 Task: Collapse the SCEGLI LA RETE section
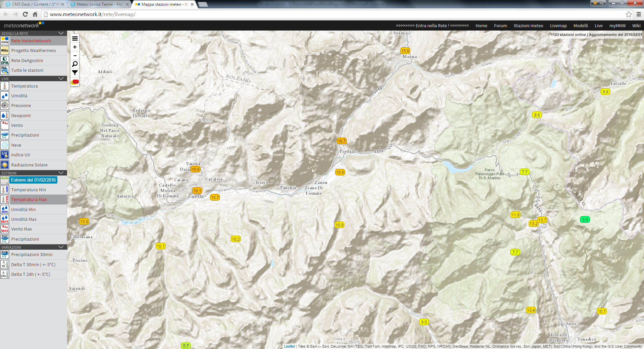coord(61,33)
